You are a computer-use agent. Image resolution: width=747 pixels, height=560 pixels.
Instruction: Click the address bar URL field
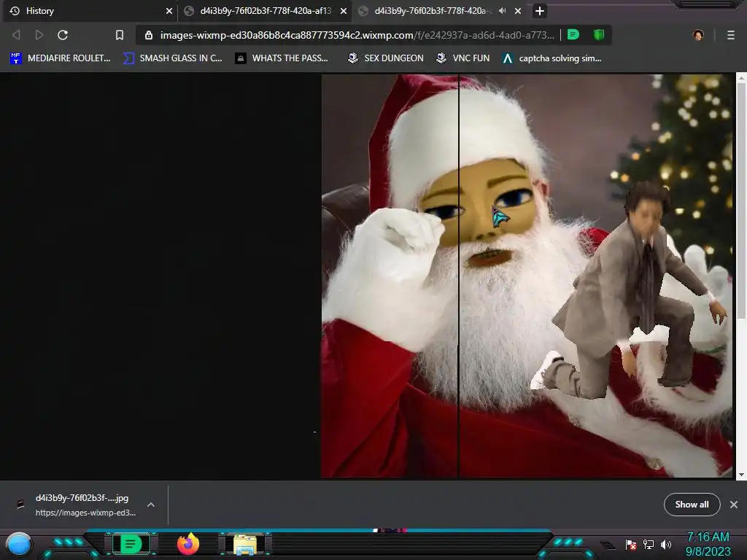(x=357, y=35)
